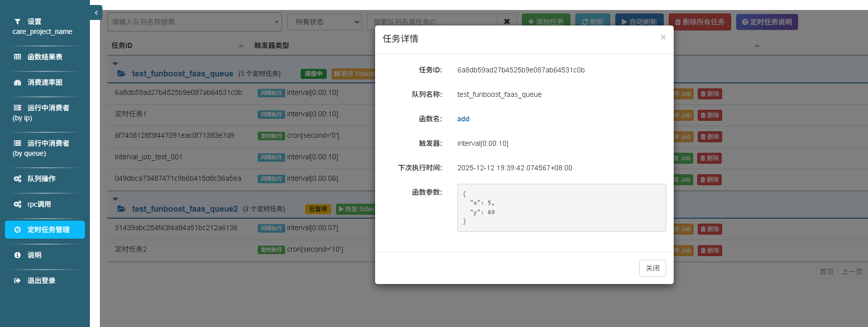Click the 定时任务说明 button

point(767,22)
